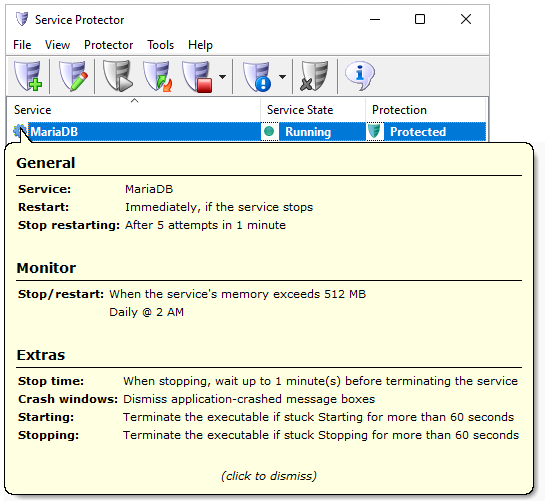Dismiss the tooltip via click to dismiss text
The image size is (545, 504).
(269, 475)
